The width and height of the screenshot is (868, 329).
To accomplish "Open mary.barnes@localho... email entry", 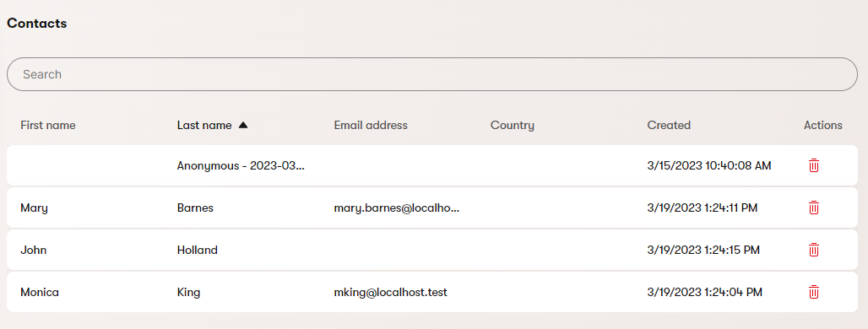I will pyautogui.click(x=396, y=208).
